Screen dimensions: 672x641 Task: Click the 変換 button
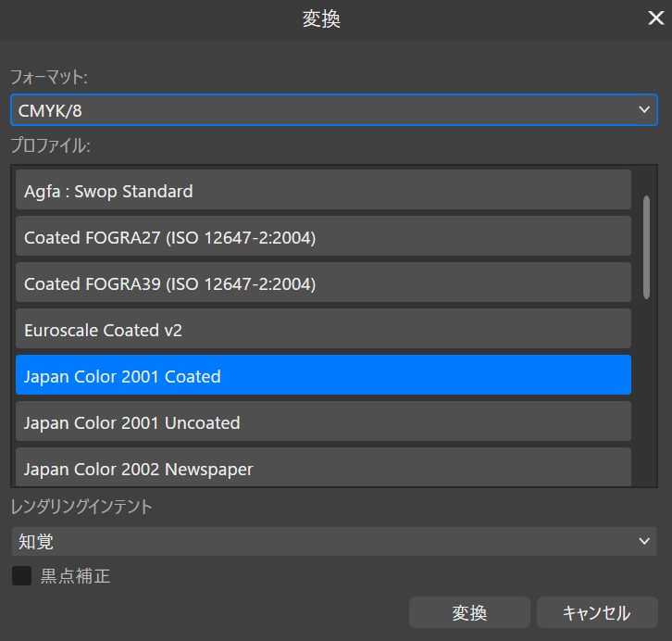(469, 612)
